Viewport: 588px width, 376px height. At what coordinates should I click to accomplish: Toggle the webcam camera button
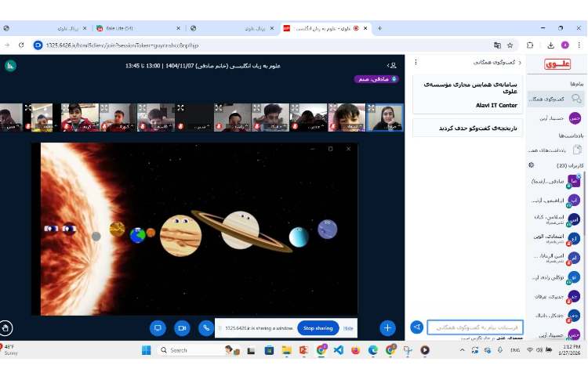click(182, 328)
